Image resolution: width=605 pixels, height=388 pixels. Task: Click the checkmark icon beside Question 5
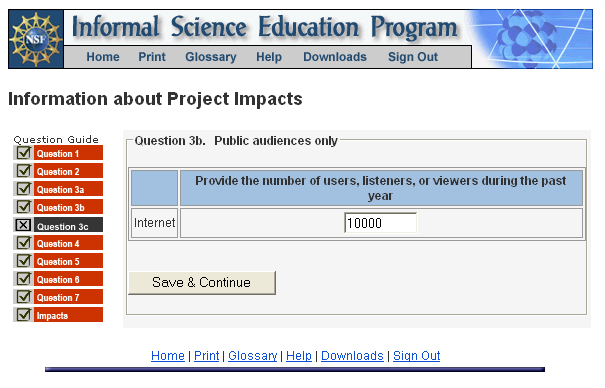24,261
